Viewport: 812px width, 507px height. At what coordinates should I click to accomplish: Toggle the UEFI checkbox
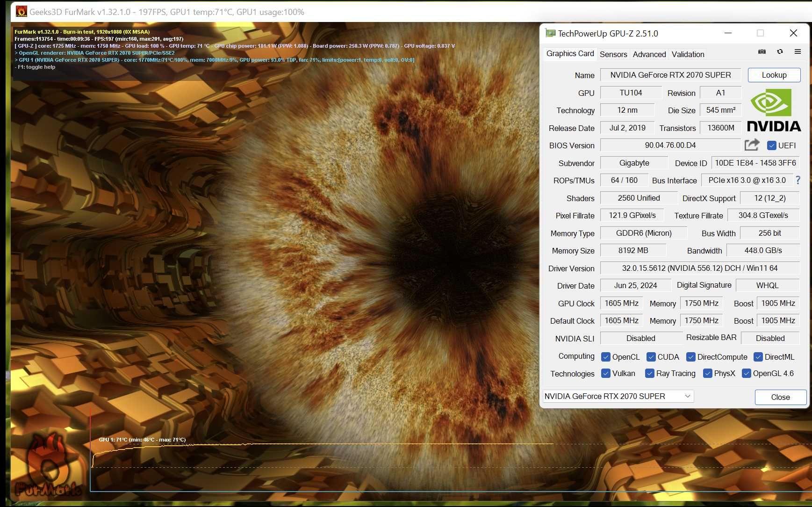click(772, 145)
